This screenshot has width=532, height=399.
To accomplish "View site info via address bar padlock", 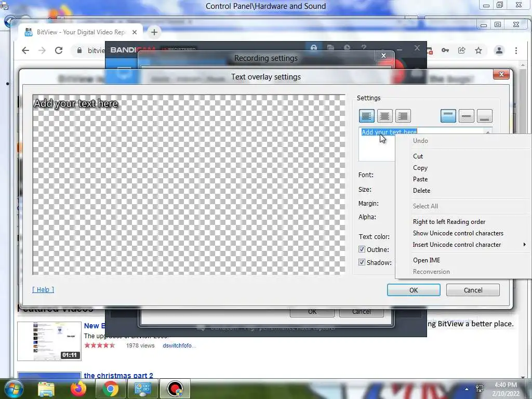I will (x=79, y=50).
